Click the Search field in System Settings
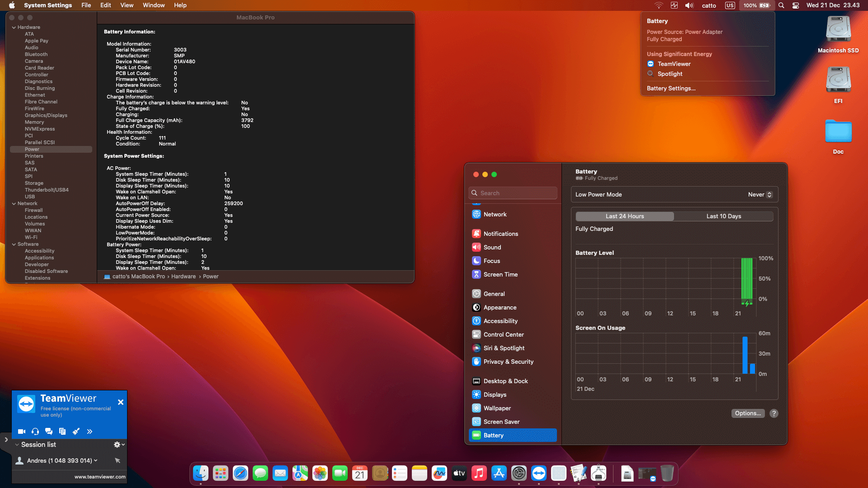 (513, 193)
